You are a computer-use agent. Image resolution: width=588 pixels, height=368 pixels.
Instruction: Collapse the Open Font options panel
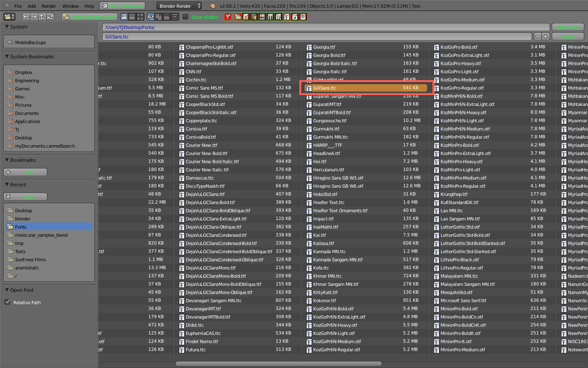coord(7,290)
